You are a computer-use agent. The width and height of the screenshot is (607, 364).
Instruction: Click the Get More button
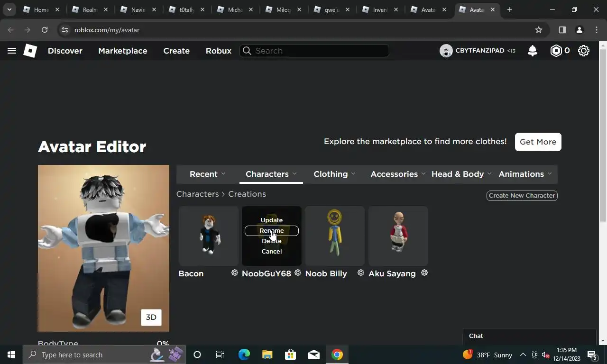click(x=538, y=142)
